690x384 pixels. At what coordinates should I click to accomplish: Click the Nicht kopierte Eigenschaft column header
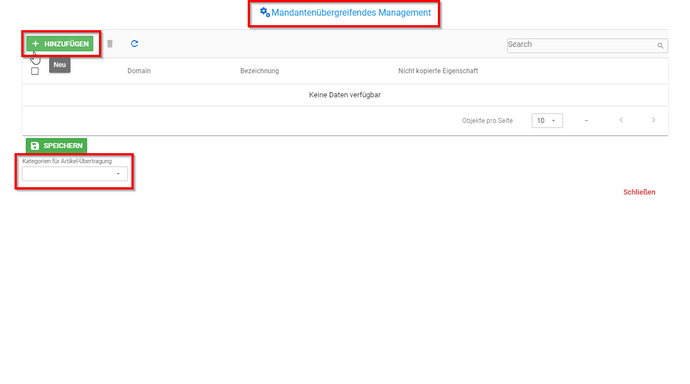click(438, 71)
